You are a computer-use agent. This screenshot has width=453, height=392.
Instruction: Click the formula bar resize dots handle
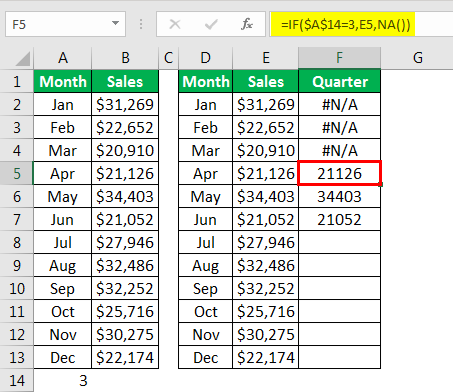click(x=141, y=24)
